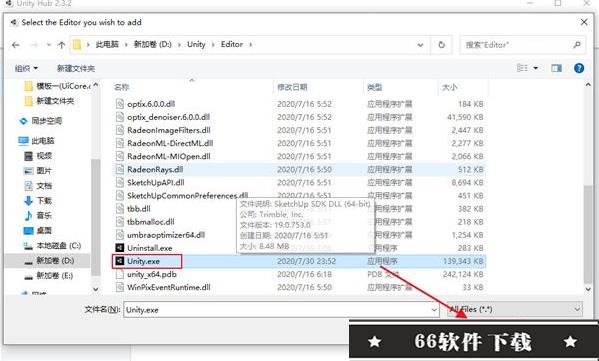Refresh the Editor folder listing
Screen dimensions: 599x361
tap(442, 45)
